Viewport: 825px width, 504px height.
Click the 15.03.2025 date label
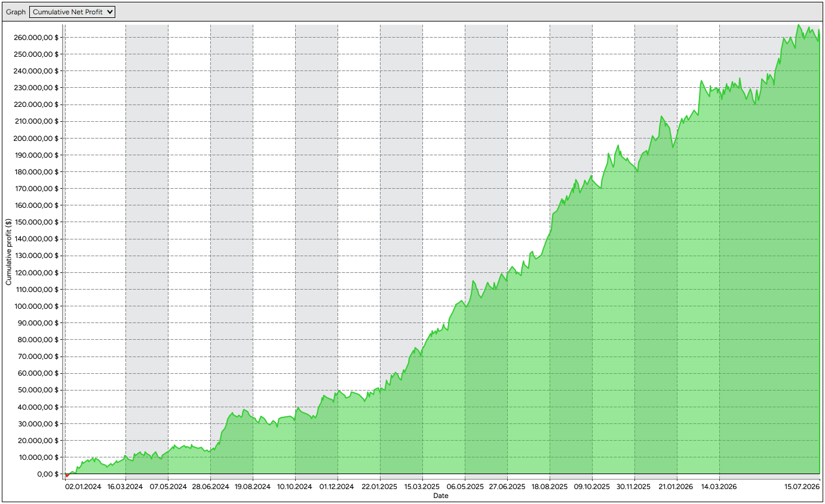point(422,487)
